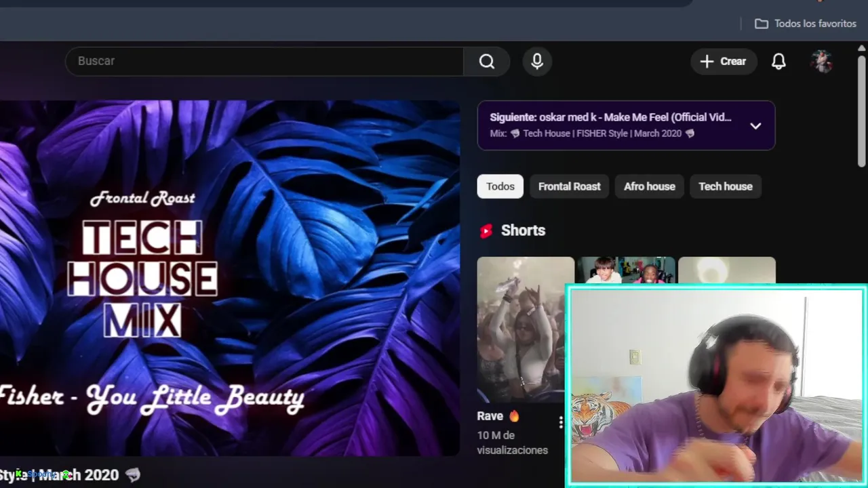Image resolution: width=868 pixels, height=488 pixels.
Task: Open the account avatar menu
Action: coord(822,61)
